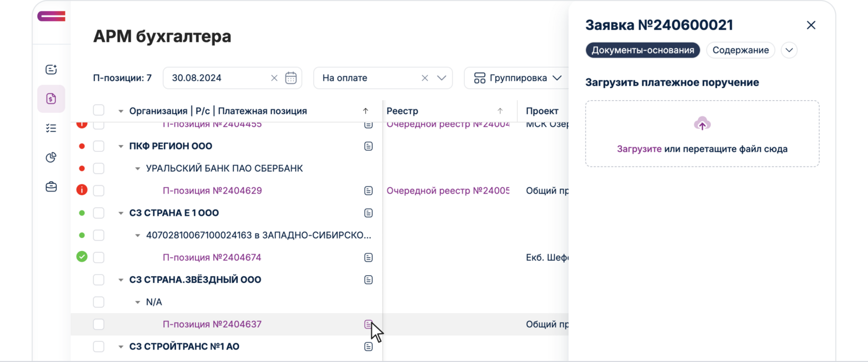Check the box for ПКФ РЕГИОН ООО
Viewport: 868px width, 362px height.
click(x=99, y=146)
